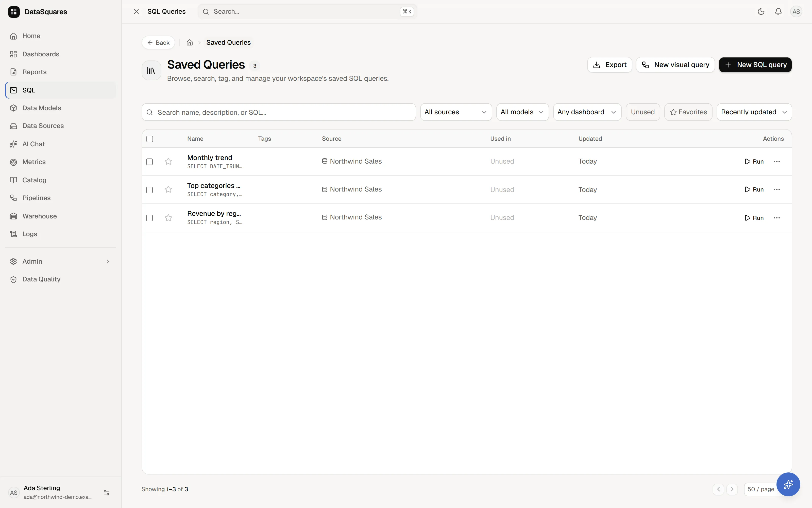Click the DataSquares logo icon

tap(14, 12)
